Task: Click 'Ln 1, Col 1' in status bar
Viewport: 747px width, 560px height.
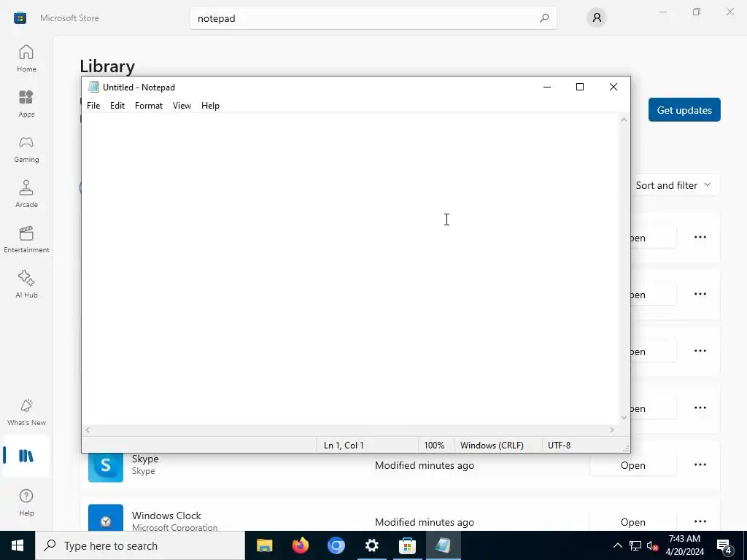Action: 344,446
